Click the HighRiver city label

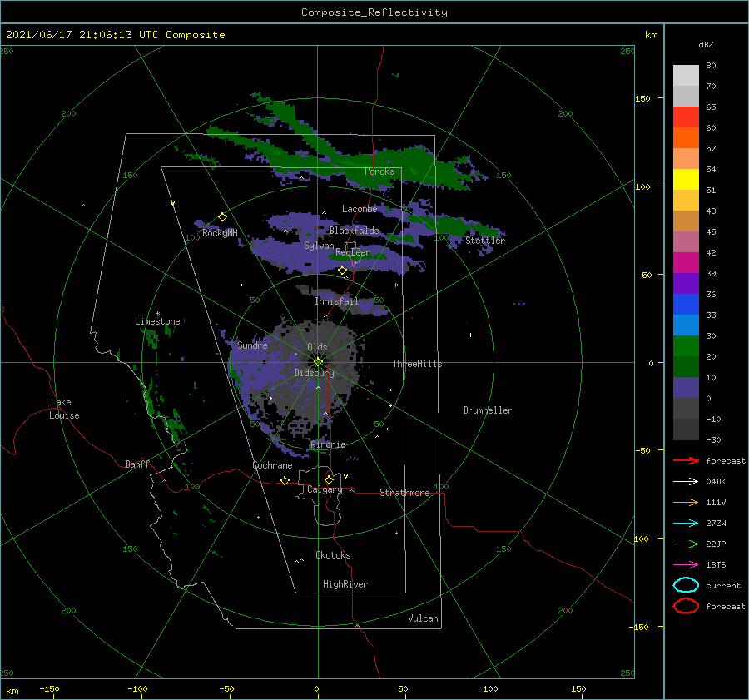click(x=345, y=584)
